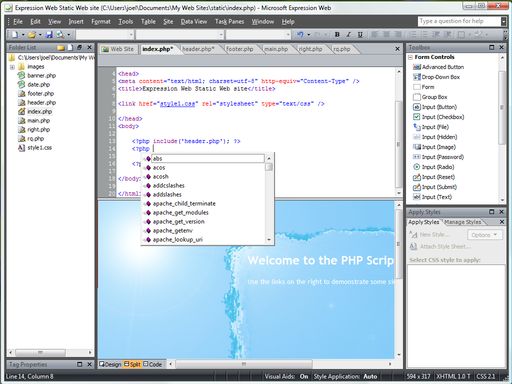Select the Input (Image) control
Viewport: 512px width, 384px height.
(x=434, y=147)
